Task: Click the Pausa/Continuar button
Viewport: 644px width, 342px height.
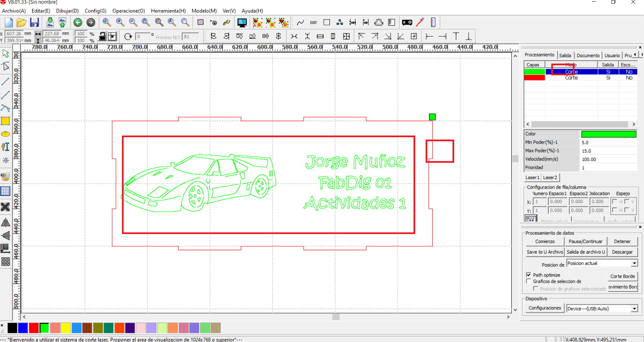Action: pos(586,241)
